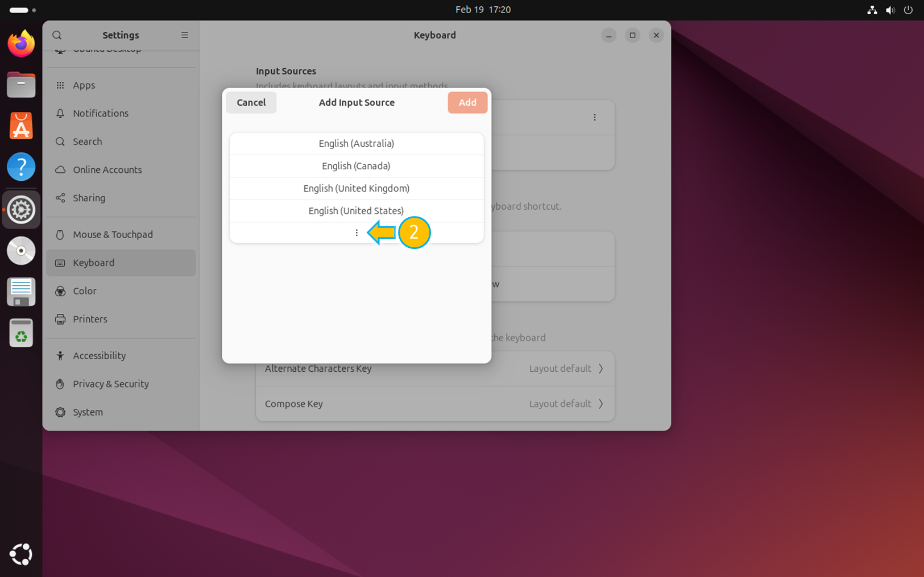The width and height of the screenshot is (924, 577).
Task: Open Sharing settings
Action: pyautogui.click(x=121, y=198)
